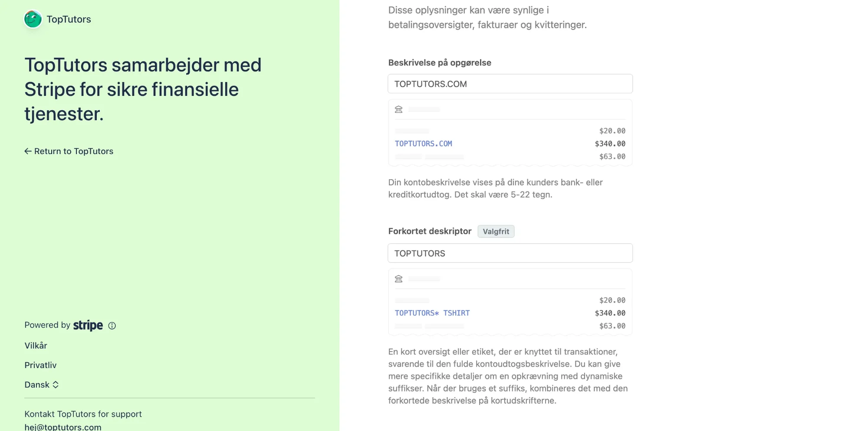Image resolution: width=868 pixels, height=431 pixels.
Task: Click the Valgfrit badge label
Action: (496, 231)
